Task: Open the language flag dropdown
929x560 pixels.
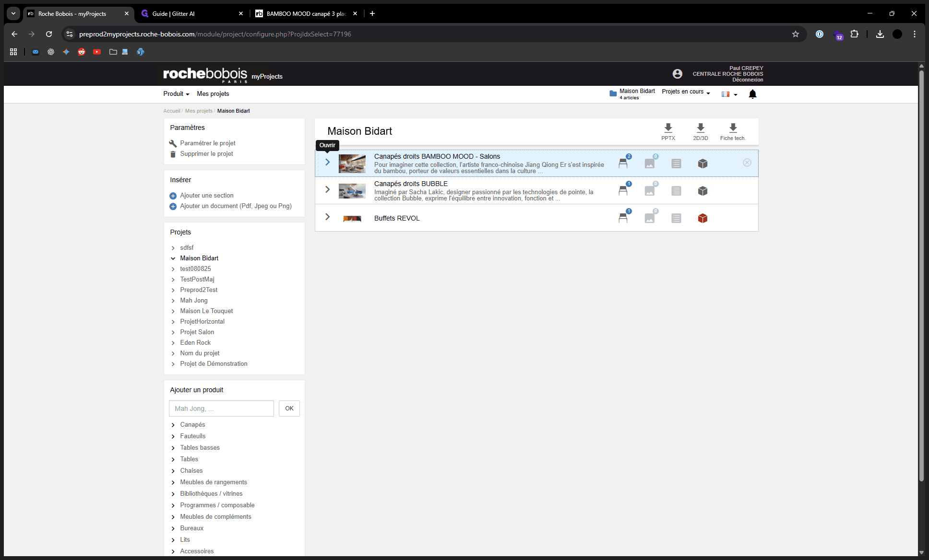Action: pos(729,94)
